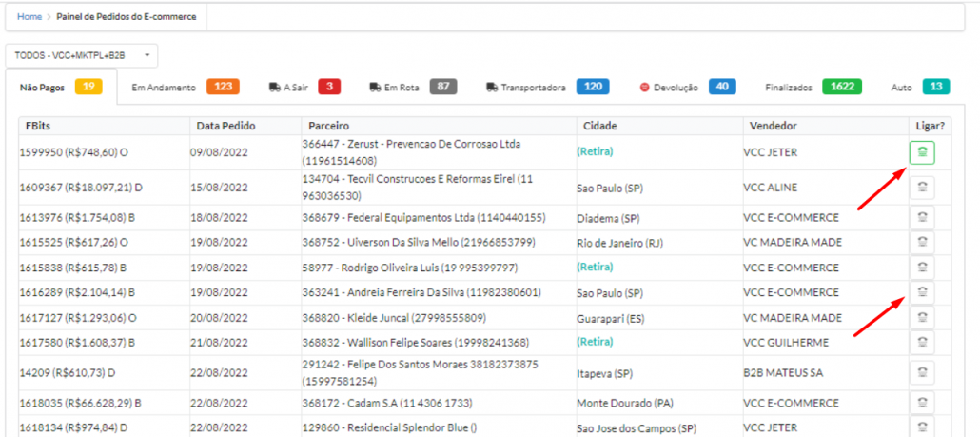This screenshot has height=437, width=980.
Task: Go to the Em Rota tab
Action: [x=412, y=88]
